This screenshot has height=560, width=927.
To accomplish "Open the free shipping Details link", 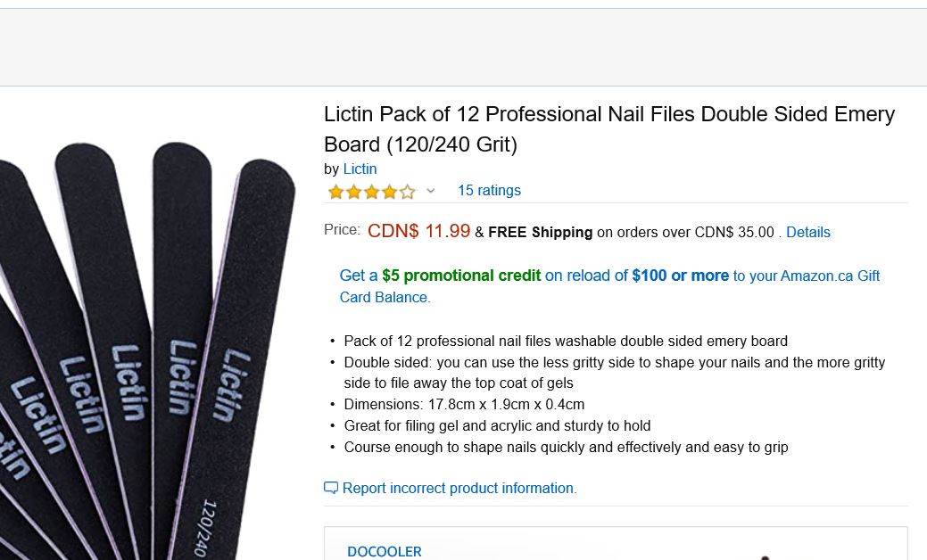I will coord(807,232).
